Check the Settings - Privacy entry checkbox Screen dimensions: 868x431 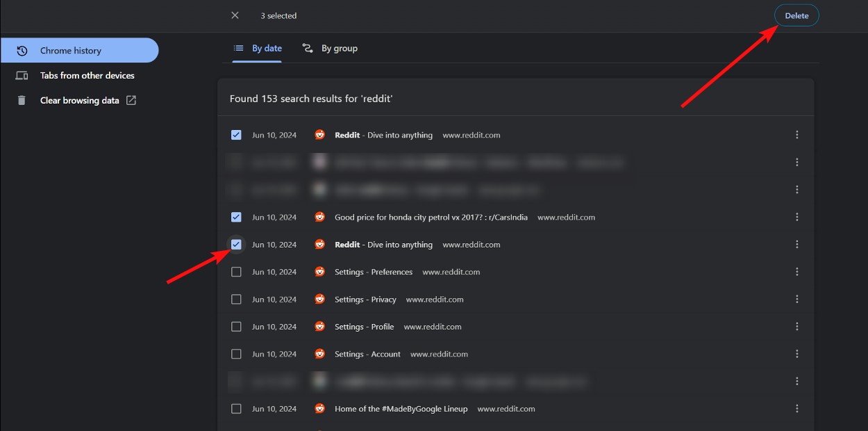click(236, 300)
